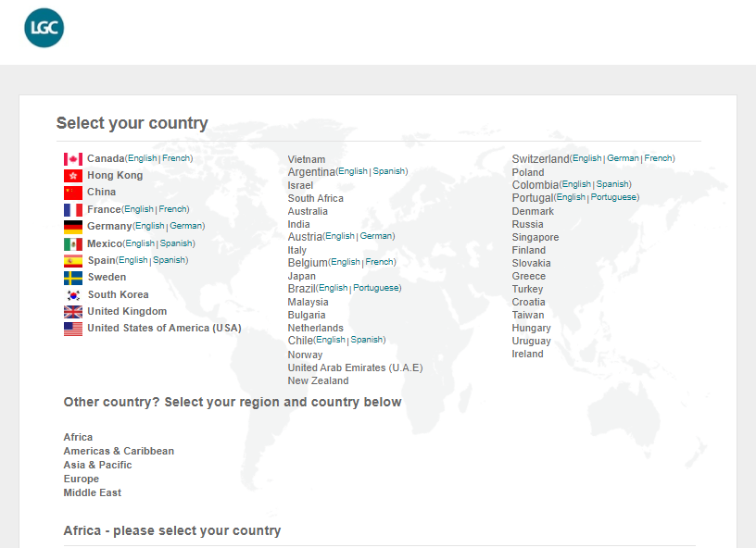This screenshot has height=548, width=756.
Task: Select the Asia & Pacific region
Action: point(97,466)
